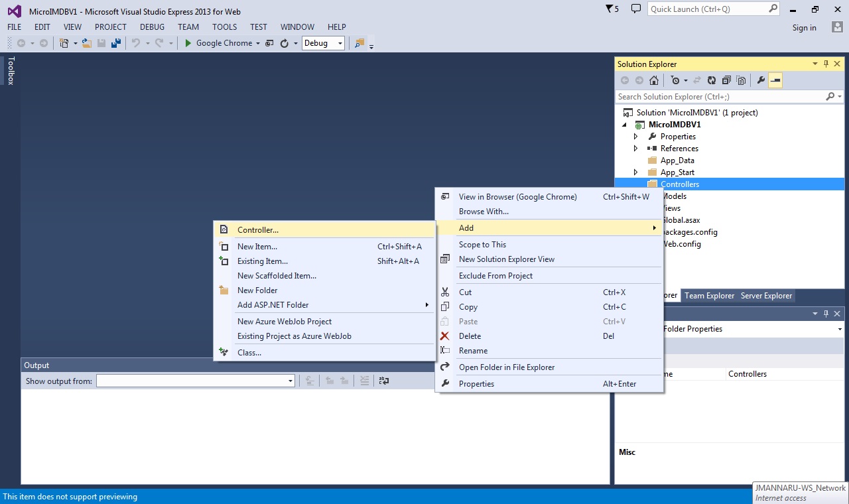The image size is (849, 504).
Task: Choose Controller... in the Add submenu
Action: 324,230
